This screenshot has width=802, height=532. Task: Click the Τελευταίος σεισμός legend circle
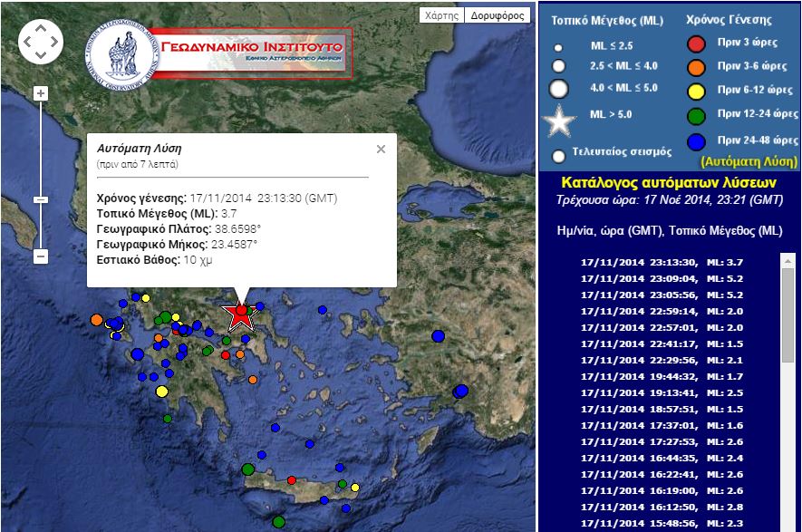[x=559, y=155]
